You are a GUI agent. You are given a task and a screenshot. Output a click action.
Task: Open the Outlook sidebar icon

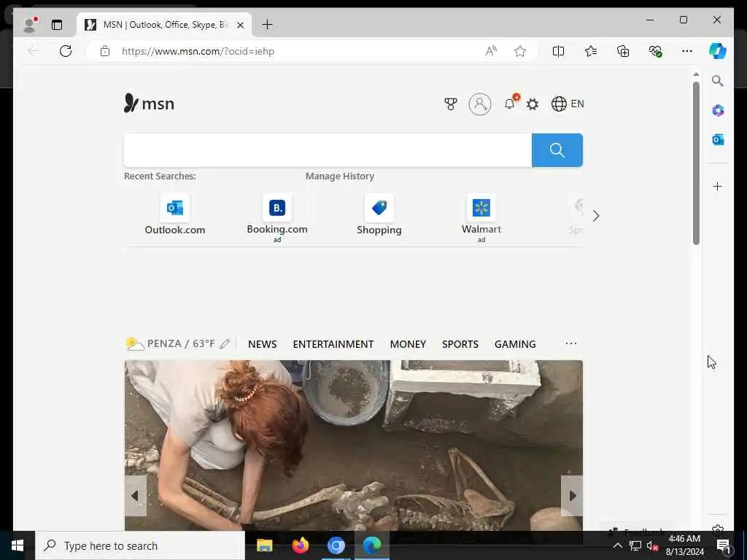point(718,139)
